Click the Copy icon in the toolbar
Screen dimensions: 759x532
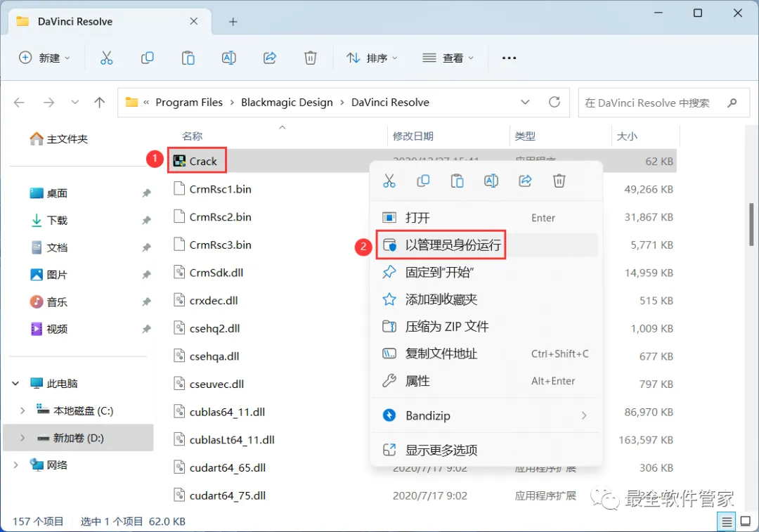click(x=147, y=58)
